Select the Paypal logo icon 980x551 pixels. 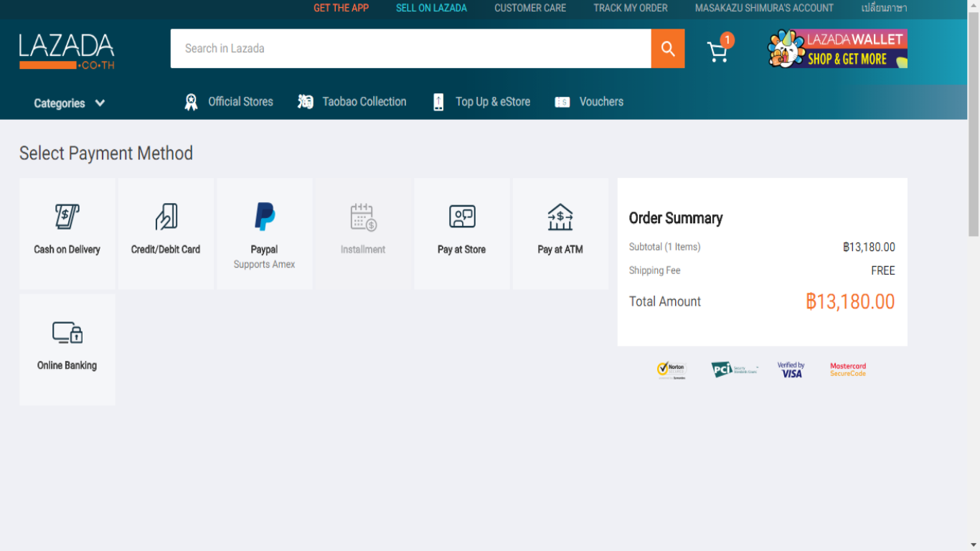[x=265, y=216]
